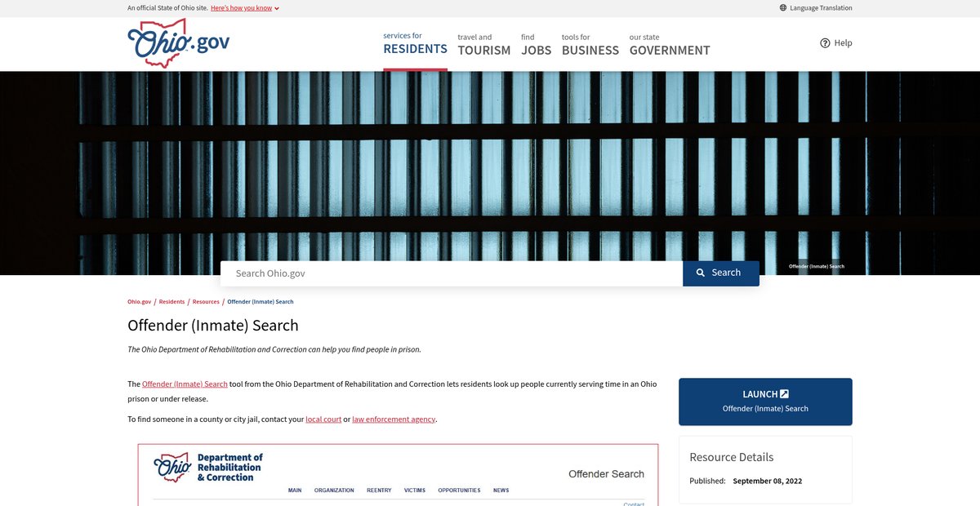The height and width of the screenshot is (506, 980).
Task: Open our state Government menu
Action: pyautogui.click(x=669, y=44)
